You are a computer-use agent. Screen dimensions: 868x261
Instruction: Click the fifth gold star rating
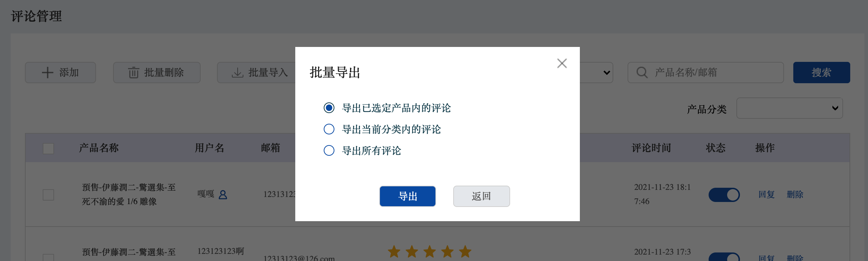(x=465, y=252)
